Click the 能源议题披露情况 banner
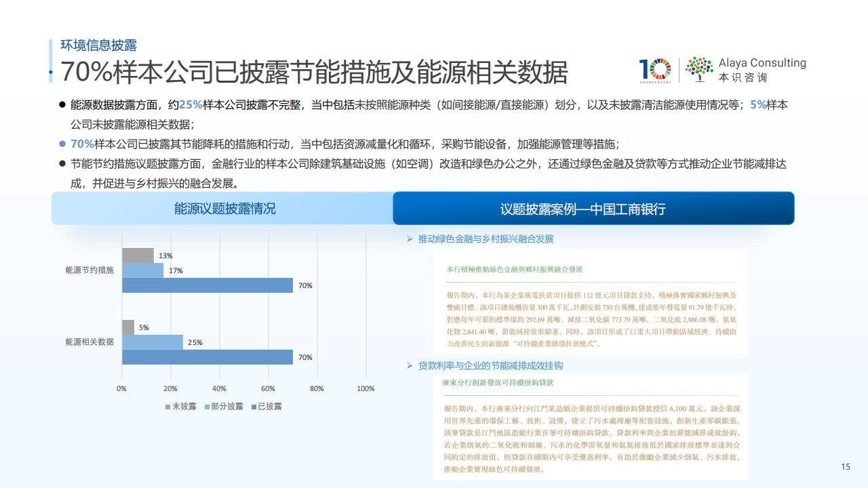 224,208
